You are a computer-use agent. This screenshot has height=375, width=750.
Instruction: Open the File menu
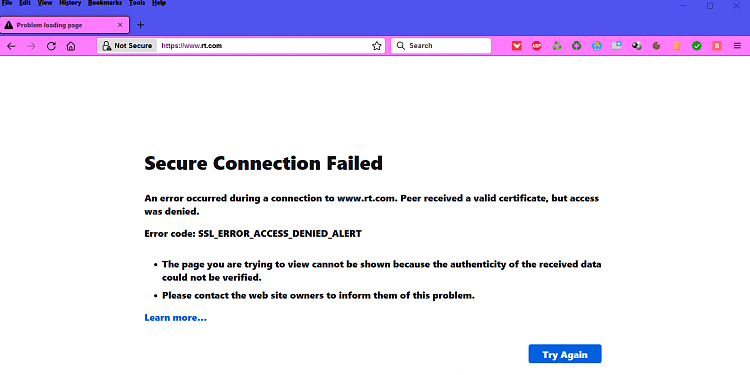click(x=7, y=3)
